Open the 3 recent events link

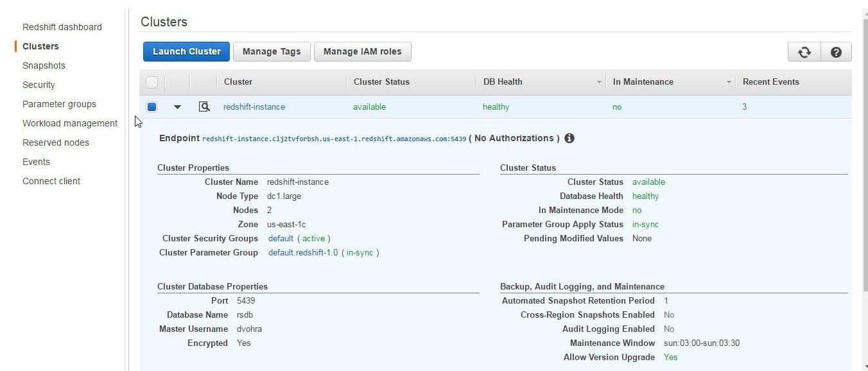[745, 107]
